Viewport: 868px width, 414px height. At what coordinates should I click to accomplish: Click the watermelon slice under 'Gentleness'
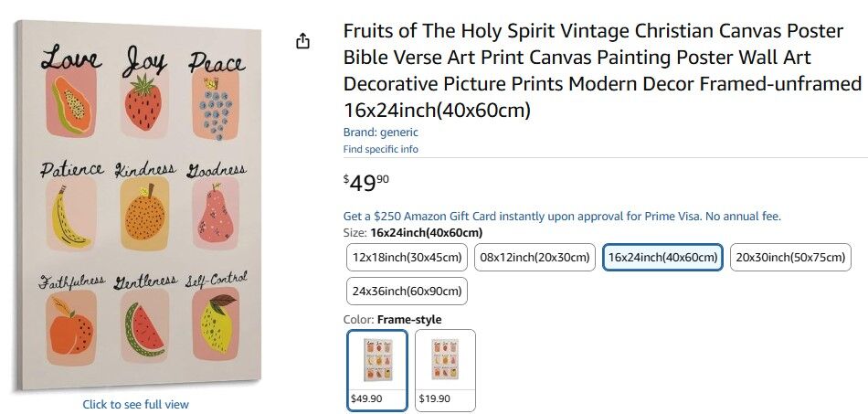point(143,329)
